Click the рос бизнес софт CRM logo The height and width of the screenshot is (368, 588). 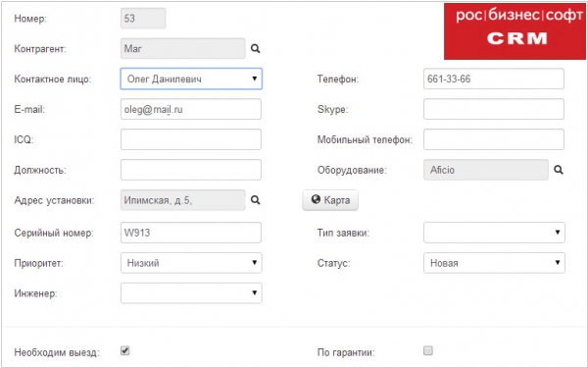click(514, 31)
